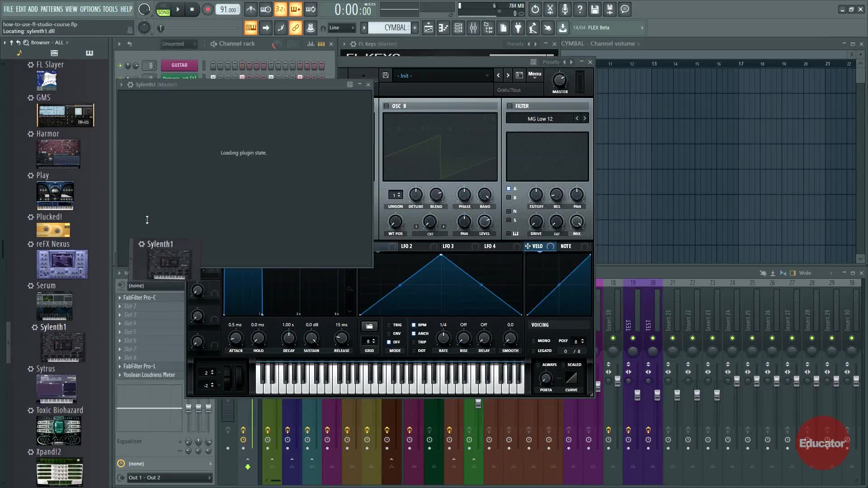Screen dimensions: 868x488
Task: Open the mixer view icon
Action: 473,28
